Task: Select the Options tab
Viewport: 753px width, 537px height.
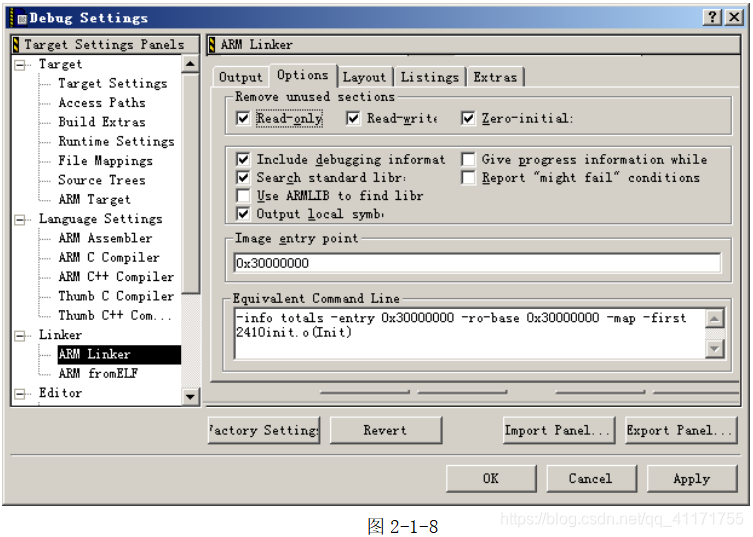Action: [x=303, y=75]
